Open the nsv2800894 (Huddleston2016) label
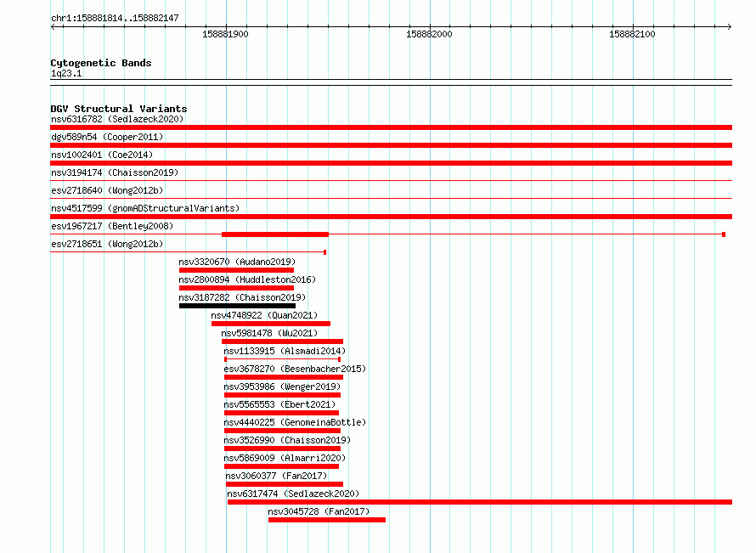Viewport: 756px width, 553px height. [247, 279]
